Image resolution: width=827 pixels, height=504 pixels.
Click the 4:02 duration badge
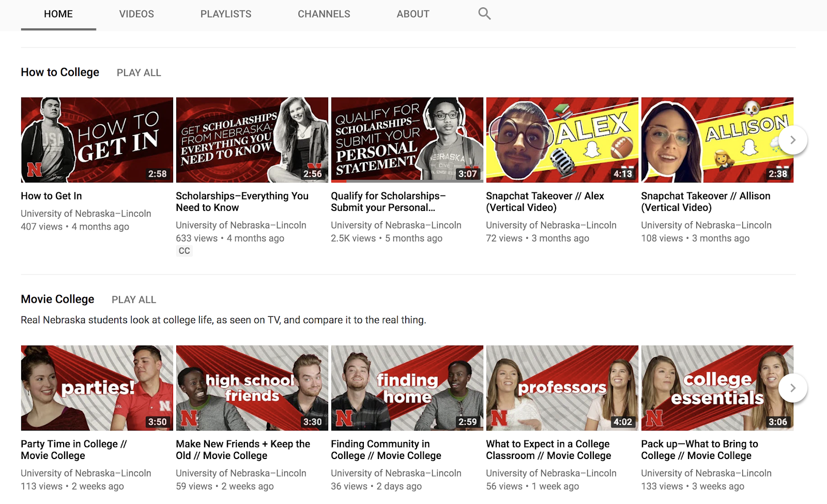[x=623, y=422]
